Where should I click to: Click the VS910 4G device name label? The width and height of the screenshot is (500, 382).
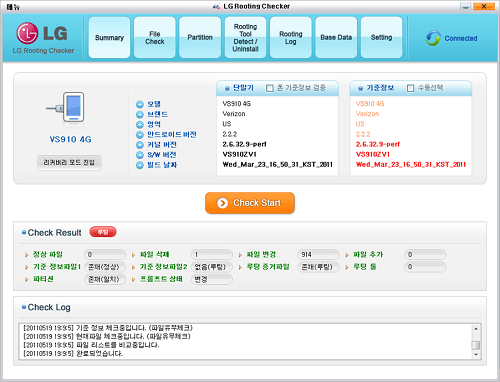tap(70, 139)
